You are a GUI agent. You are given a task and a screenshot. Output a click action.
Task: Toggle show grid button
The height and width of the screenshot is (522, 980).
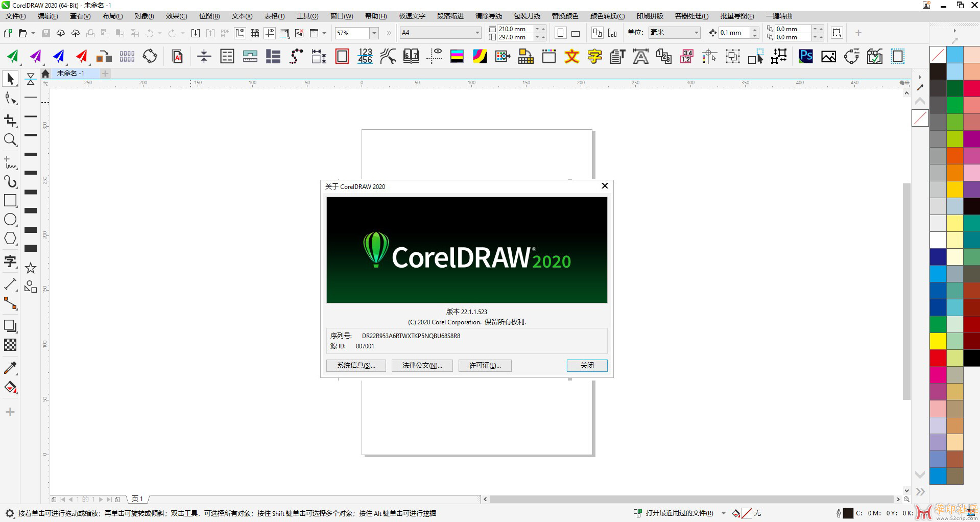(255, 33)
